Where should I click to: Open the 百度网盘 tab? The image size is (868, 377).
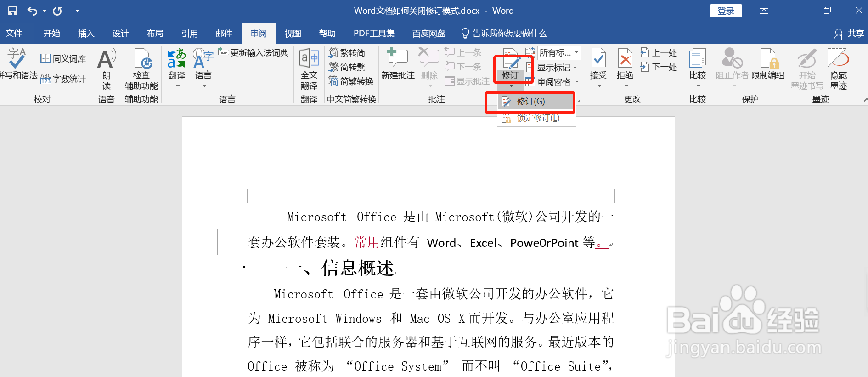[429, 34]
